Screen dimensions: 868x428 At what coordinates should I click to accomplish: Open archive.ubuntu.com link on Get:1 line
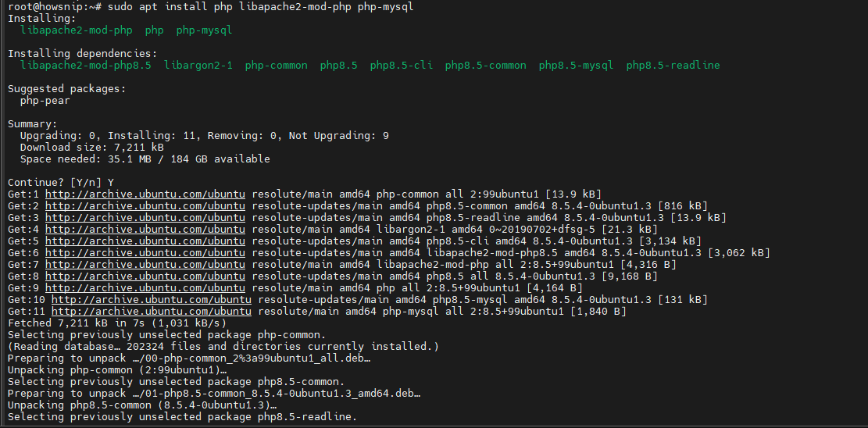click(145, 194)
